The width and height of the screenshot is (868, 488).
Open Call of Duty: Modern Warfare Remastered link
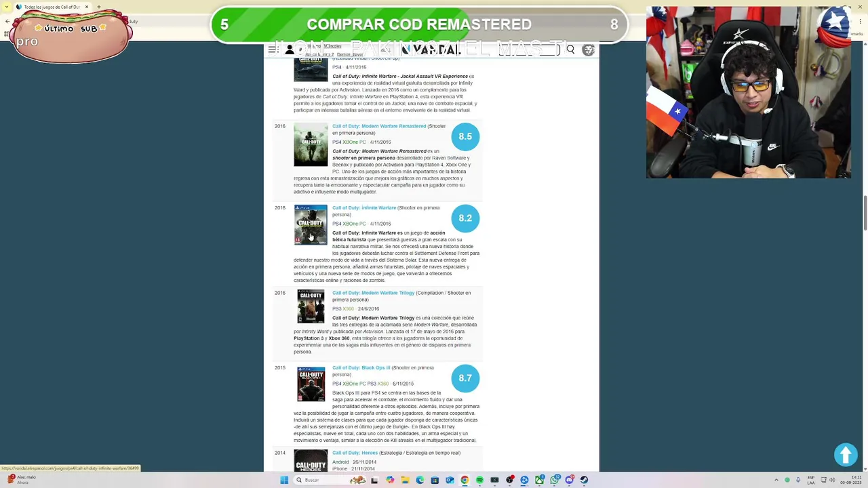click(379, 126)
